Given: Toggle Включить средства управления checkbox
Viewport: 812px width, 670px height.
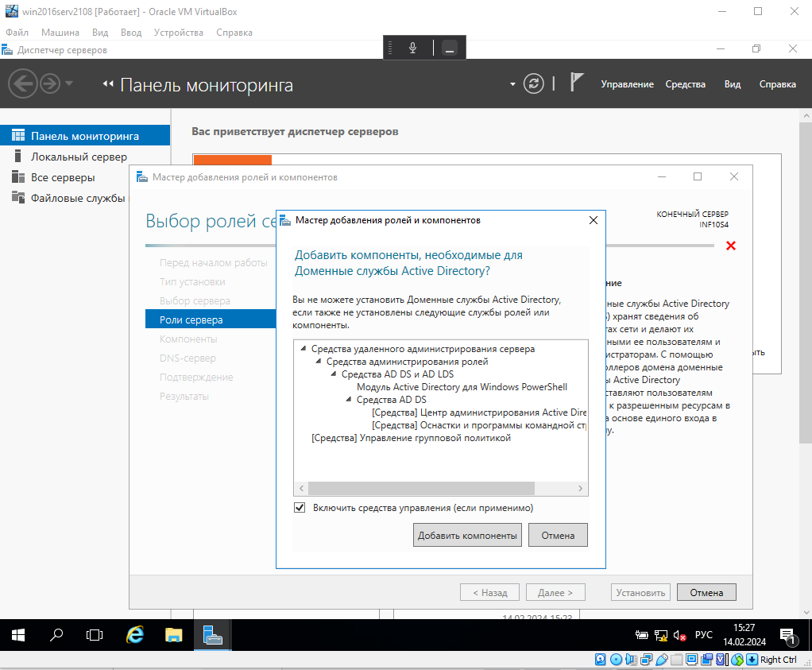Looking at the screenshot, I should pyautogui.click(x=300, y=508).
